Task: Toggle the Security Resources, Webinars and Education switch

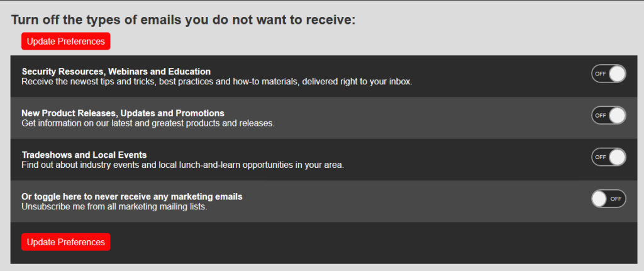Action: (608, 74)
